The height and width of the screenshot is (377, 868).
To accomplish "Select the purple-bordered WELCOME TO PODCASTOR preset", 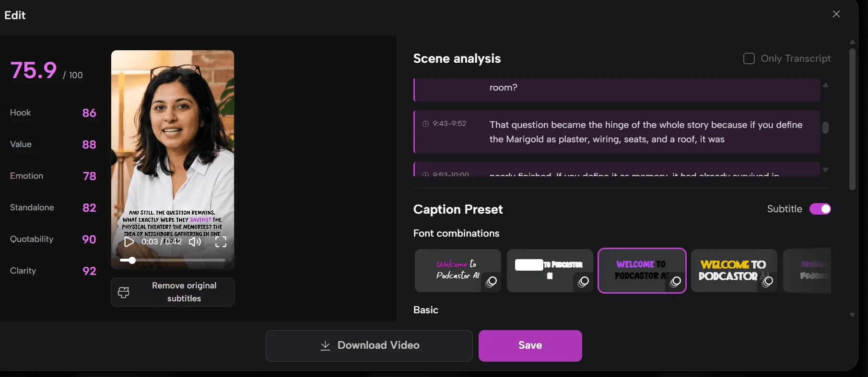I will 642,271.
